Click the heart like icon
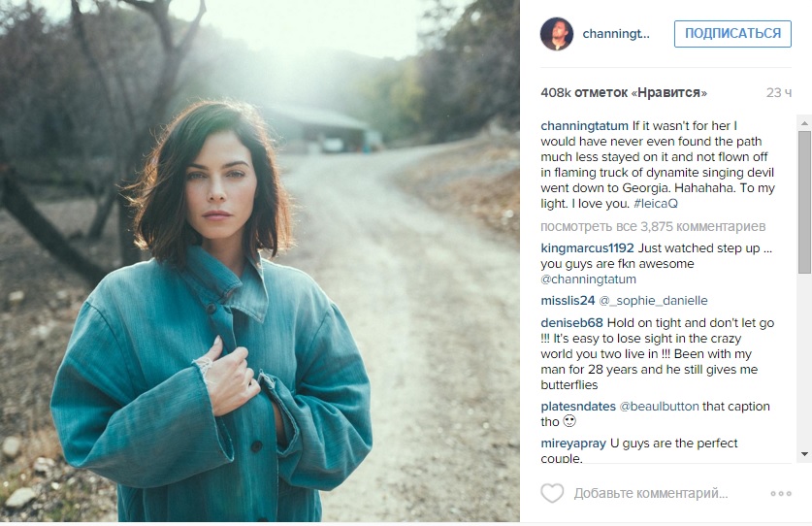Screen dimensions: 812x526 point(552,493)
